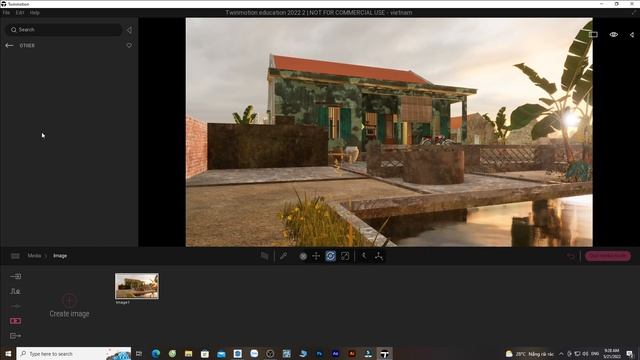
Task: Open Task View in taskbar
Action: point(139,353)
